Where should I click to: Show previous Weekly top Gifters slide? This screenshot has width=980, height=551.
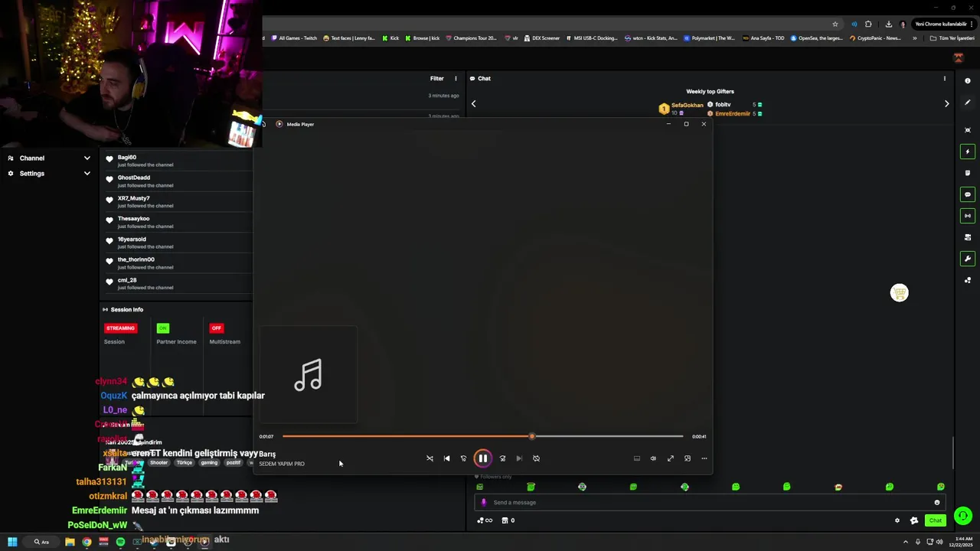[473, 103]
